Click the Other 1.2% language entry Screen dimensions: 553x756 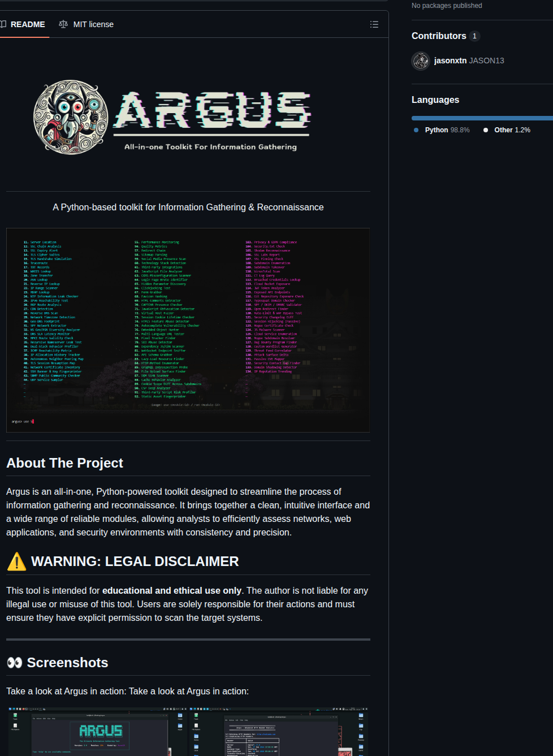click(512, 130)
